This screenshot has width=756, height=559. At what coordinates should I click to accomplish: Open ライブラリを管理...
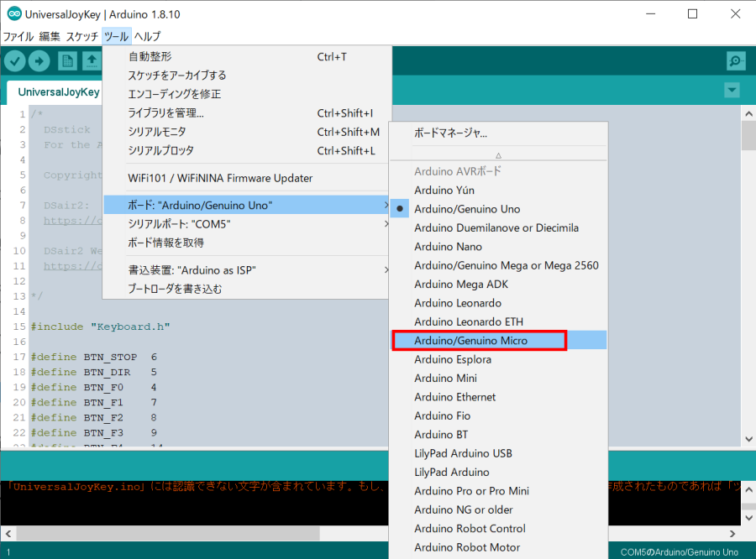coord(245,112)
